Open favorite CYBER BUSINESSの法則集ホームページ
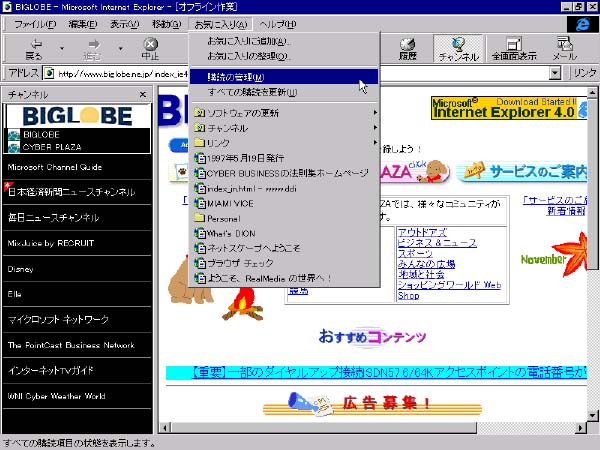The image size is (600, 450). click(x=284, y=173)
